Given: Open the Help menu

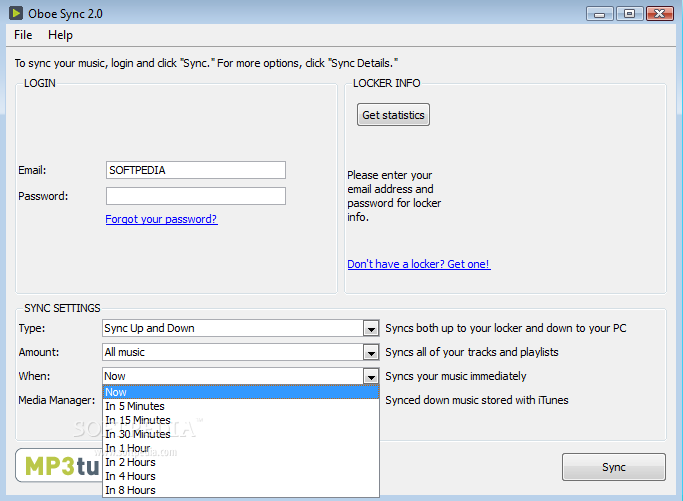Looking at the screenshot, I should click(60, 35).
